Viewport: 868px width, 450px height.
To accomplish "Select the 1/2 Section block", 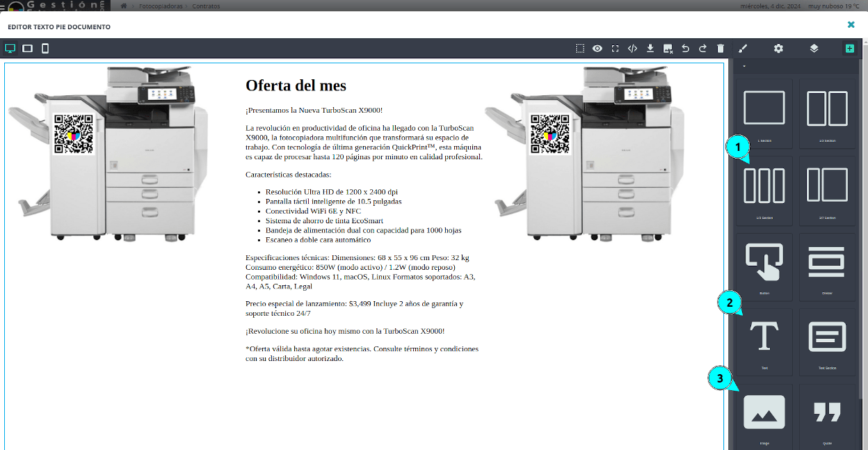I will click(x=828, y=112).
